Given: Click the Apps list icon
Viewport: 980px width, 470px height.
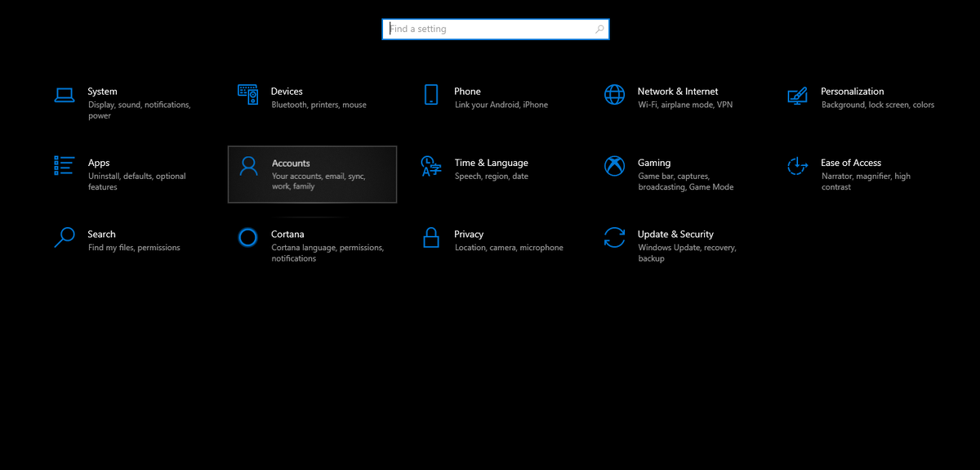Looking at the screenshot, I should point(65,166).
